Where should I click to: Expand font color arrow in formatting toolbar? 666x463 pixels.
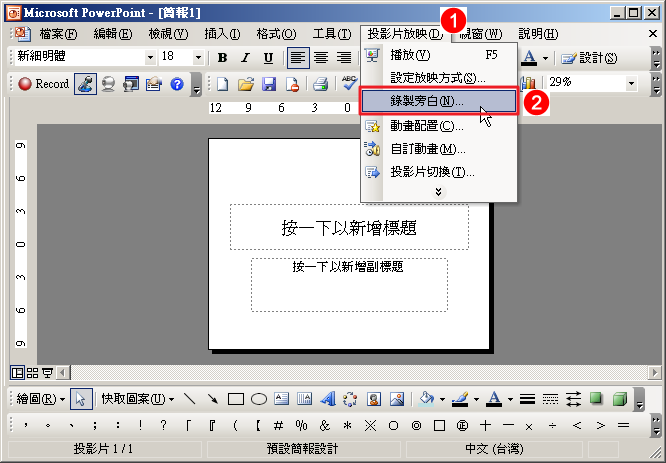(x=545, y=58)
